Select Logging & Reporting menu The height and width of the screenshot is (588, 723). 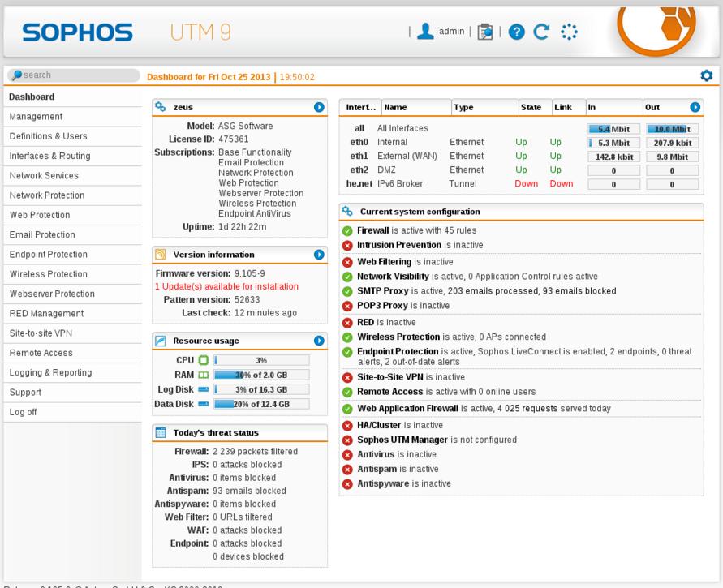[51, 373]
